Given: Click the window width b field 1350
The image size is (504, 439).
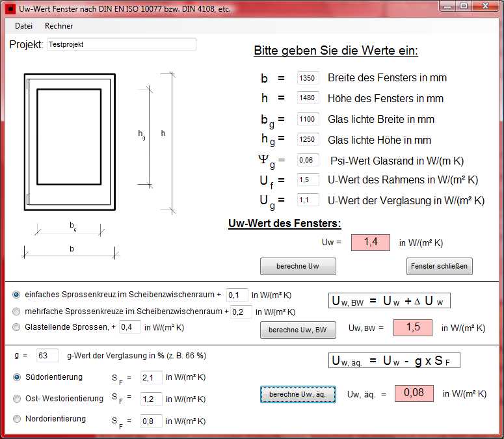Looking at the screenshot, I should pos(308,78).
